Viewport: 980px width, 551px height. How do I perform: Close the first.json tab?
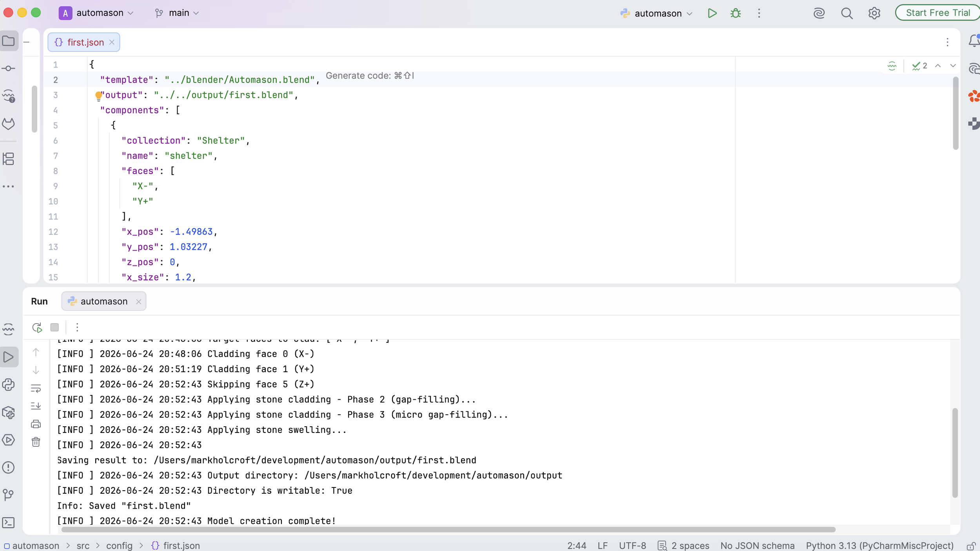(112, 42)
